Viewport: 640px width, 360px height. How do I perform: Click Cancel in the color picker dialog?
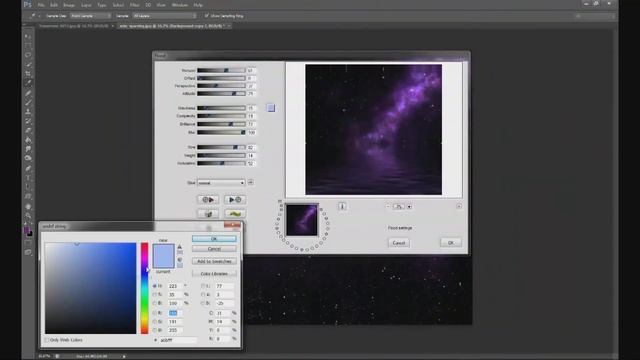click(214, 249)
